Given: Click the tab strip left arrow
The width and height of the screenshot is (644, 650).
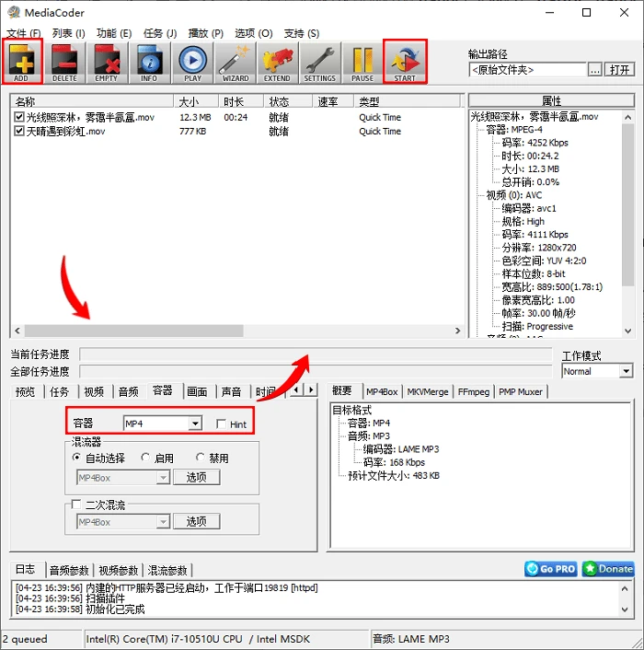Looking at the screenshot, I should tap(296, 389).
